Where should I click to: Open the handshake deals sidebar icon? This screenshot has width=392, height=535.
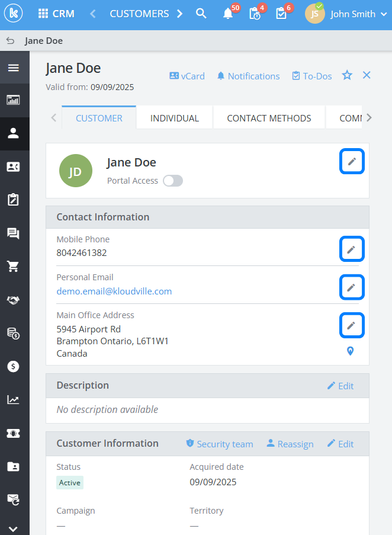[x=13, y=300]
